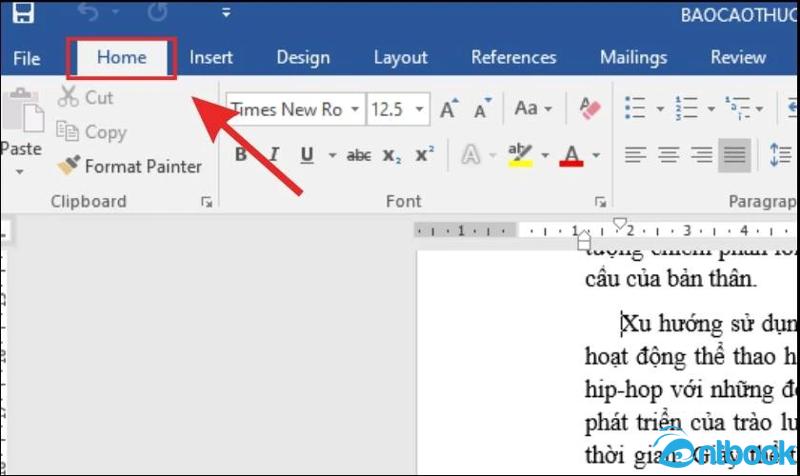Expand the Bullets library arrow
Screen dimensions: 800x476
(660, 109)
